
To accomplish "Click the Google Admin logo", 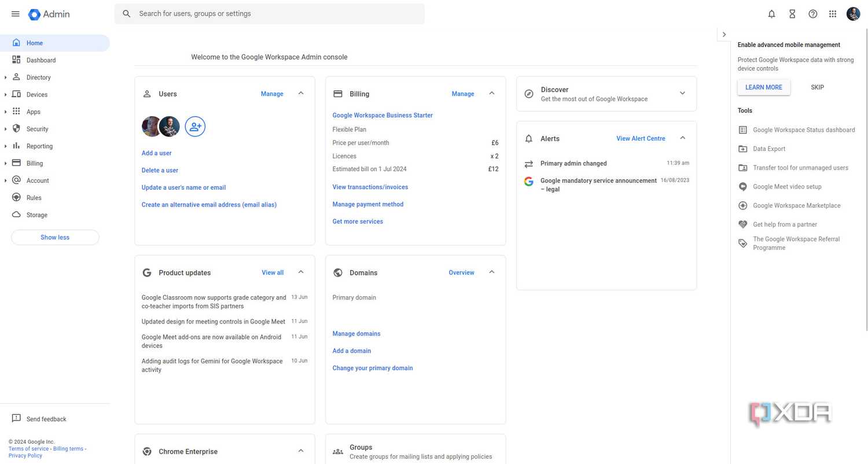I will coord(49,14).
